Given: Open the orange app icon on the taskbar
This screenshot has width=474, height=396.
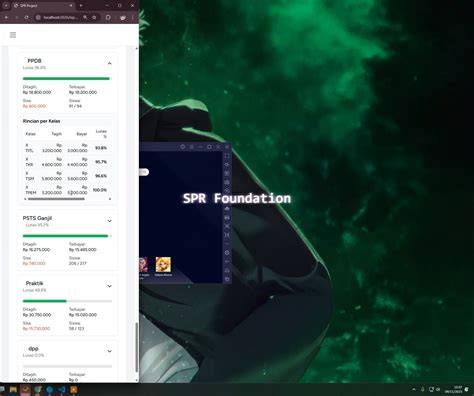Looking at the screenshot, I should click(74, 389).
